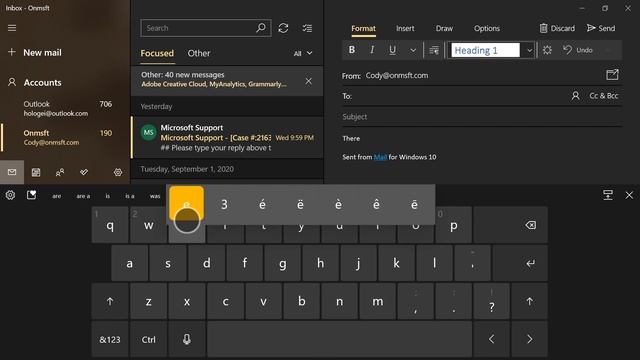Open Mail settings gear in sidebar
Image resolution: width=640 pixels, height=360 pixels.
118,172
